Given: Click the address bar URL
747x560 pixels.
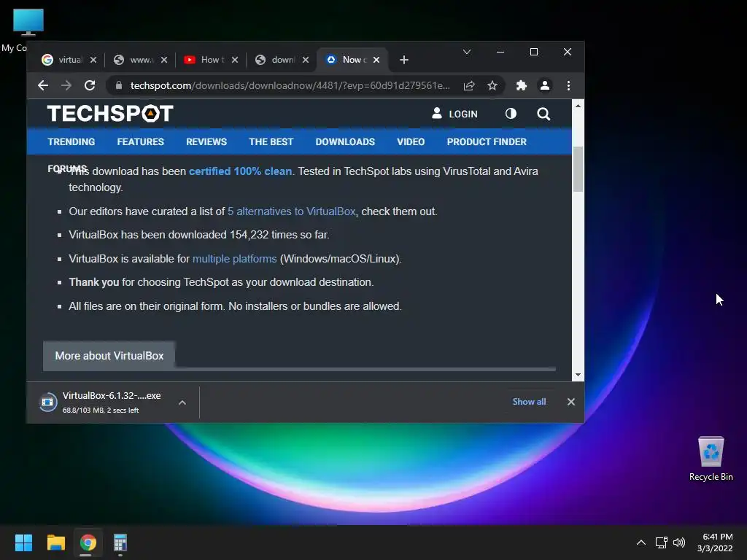Looking at the screenshot, I should pos(290,86).
